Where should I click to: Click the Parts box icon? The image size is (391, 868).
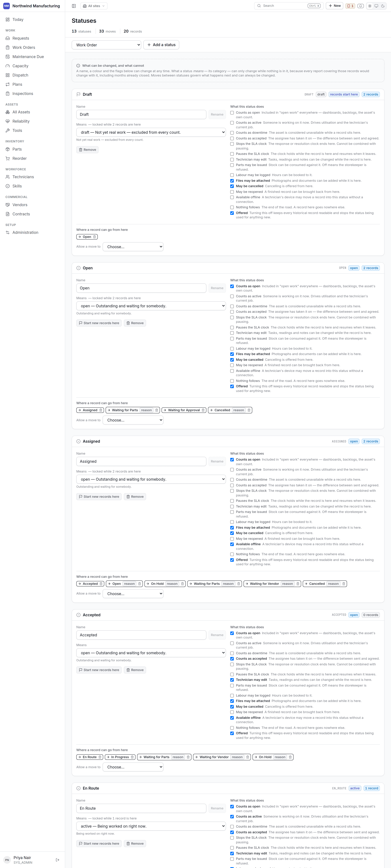pos(8,149)
